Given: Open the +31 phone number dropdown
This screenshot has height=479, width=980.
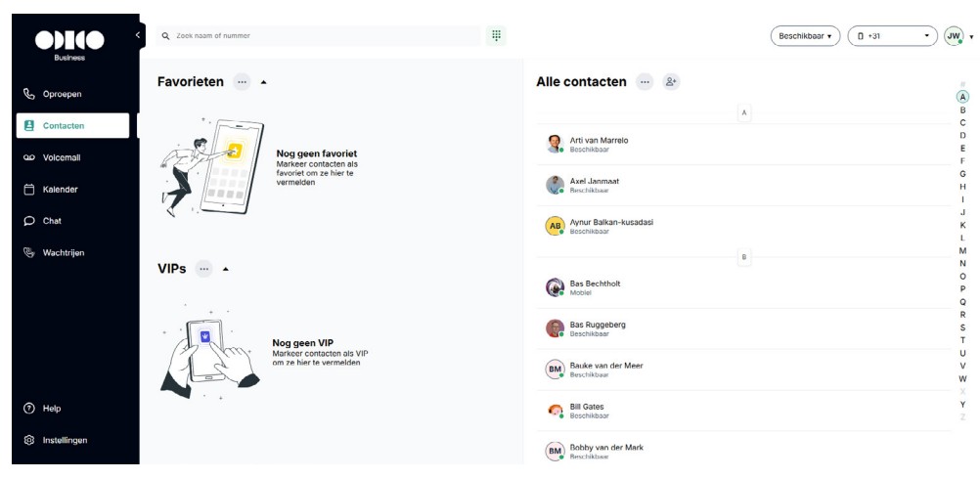Looking at the screenshot, I should click(x=893, y=36).
